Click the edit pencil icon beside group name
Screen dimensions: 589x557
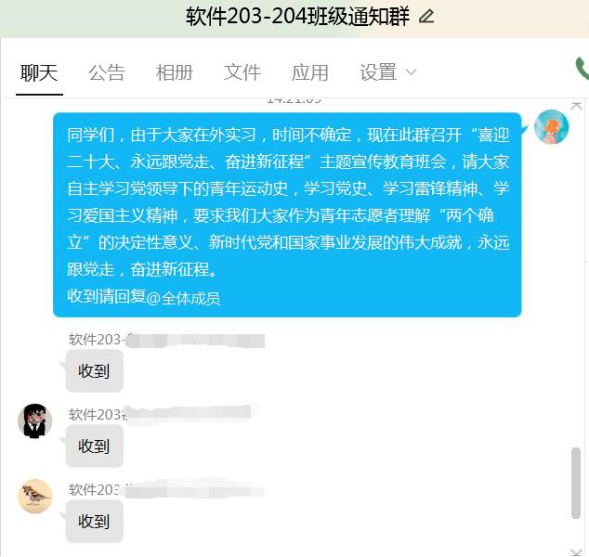pyautogui.click(x=426, y=17)
